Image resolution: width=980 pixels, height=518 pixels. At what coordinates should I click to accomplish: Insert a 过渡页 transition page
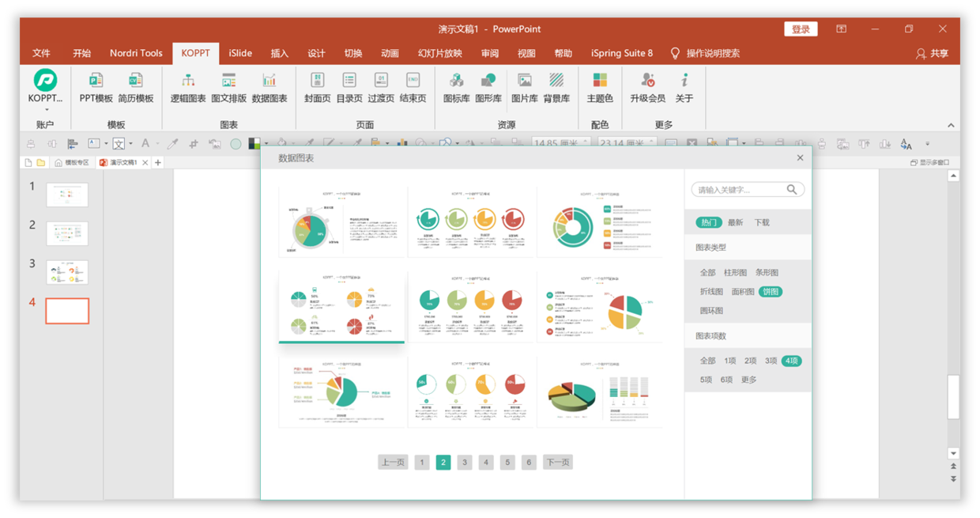pyautogui.click(x=381, y=87)
